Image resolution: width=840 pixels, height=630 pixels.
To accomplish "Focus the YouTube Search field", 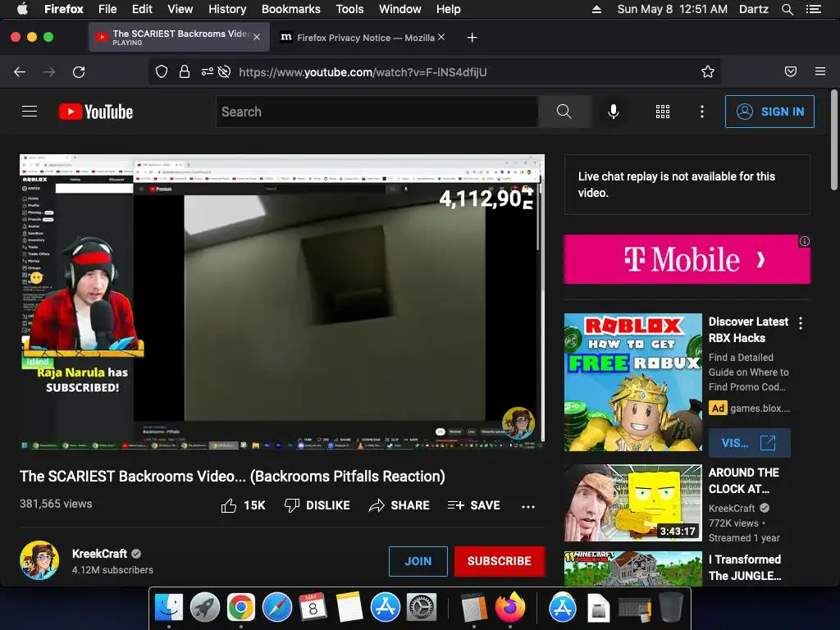I will pos(377,112).
